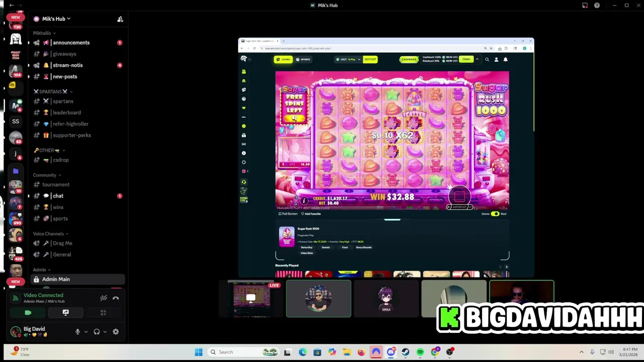Open Discord help icon in title bar

point(597,6)
